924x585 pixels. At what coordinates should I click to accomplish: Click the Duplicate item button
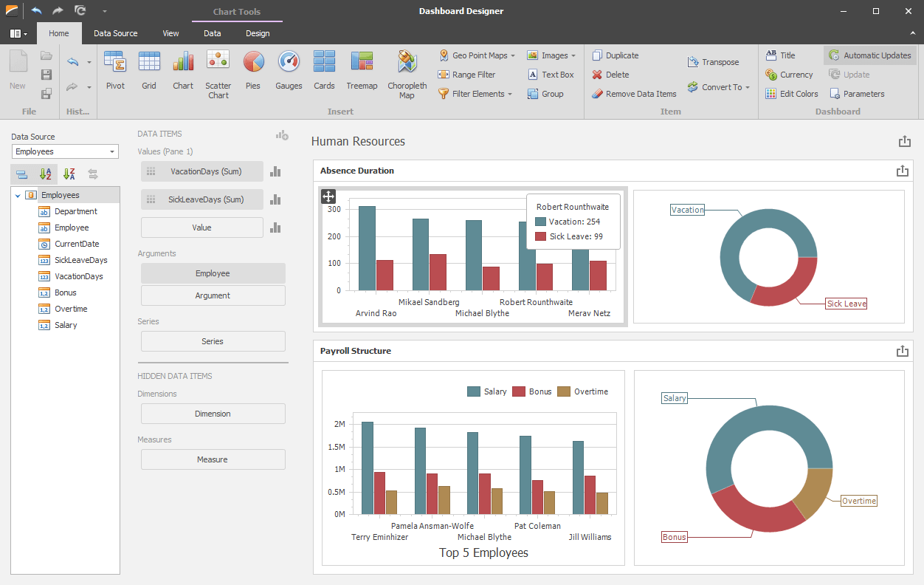(x=616, y=55)
